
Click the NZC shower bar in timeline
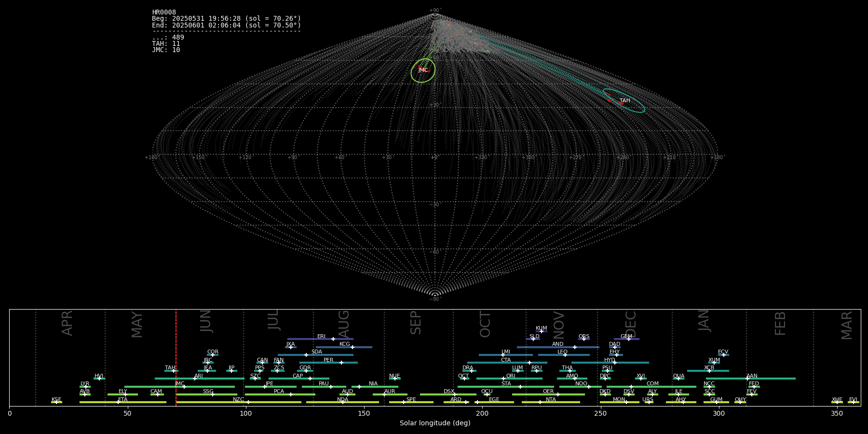tap(239, 402)
